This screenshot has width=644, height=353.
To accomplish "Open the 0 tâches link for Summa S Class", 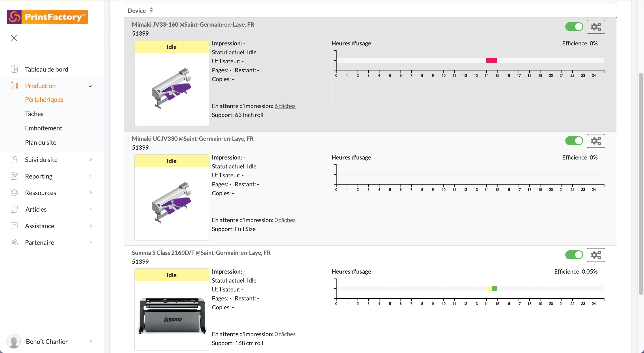I will [285, 334].
